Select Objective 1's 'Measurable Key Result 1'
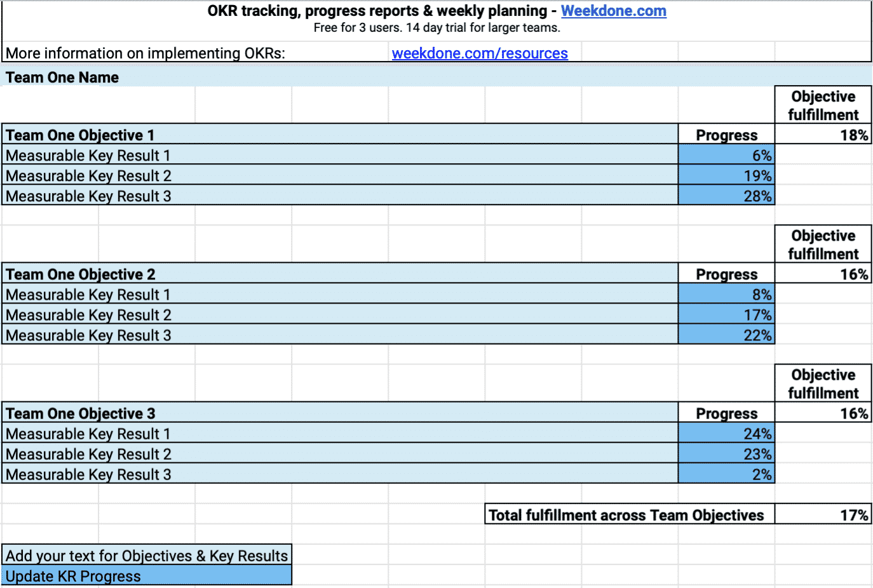Screen dimensions: 873x588 coord(341,155)
